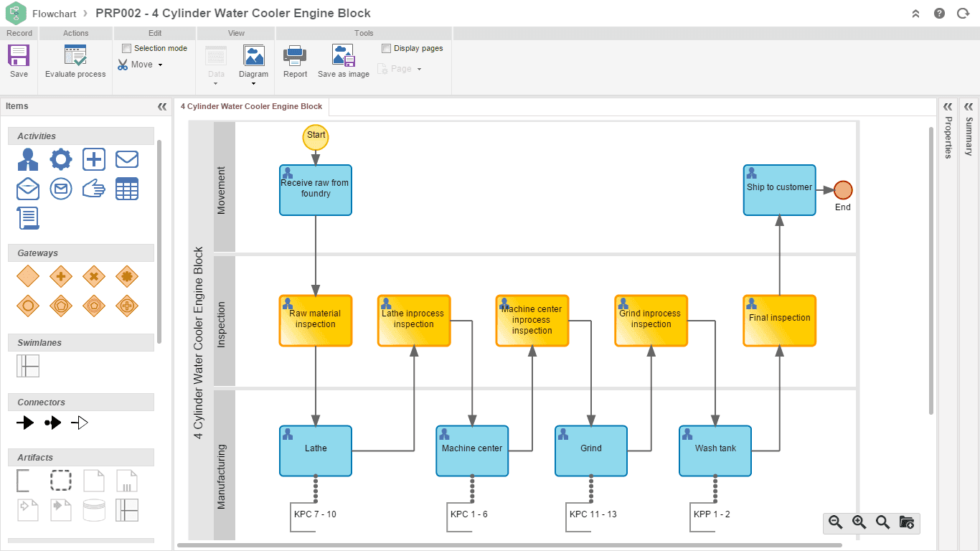The height and width of the screenshot is (551, 980).
Task: Select the circled envelope activity icon
Action: click(61, 189)
